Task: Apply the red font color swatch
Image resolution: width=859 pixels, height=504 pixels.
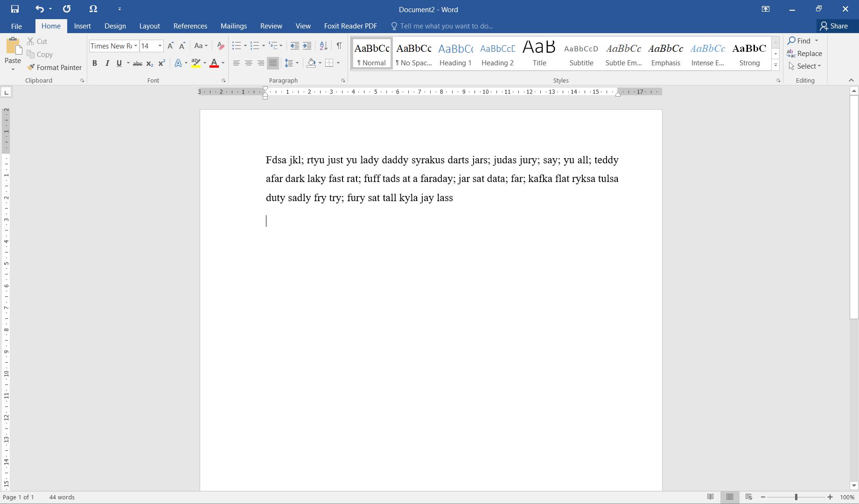Action: coord(214,63)
